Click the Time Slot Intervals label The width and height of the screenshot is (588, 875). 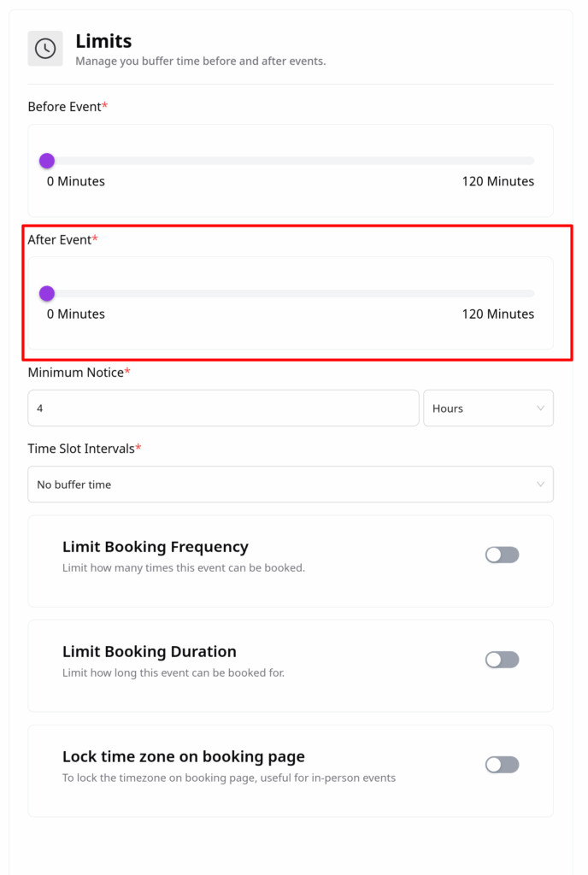pos(81,449)
